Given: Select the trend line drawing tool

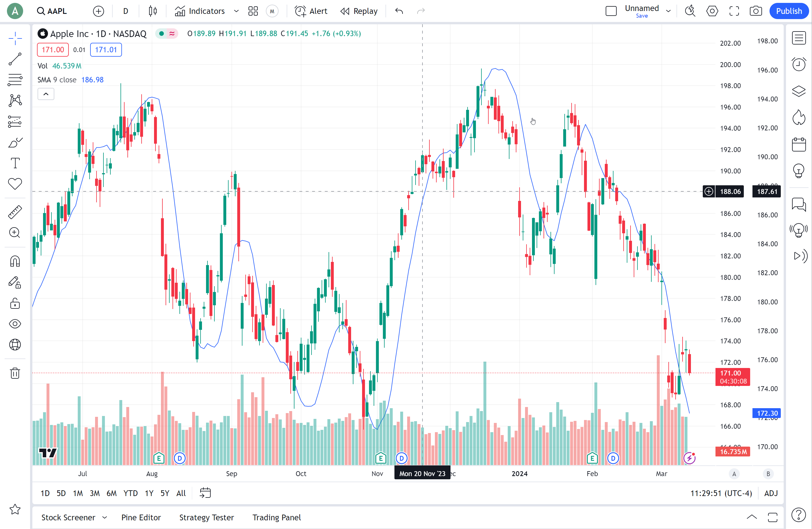Looking at the screenshot, I should (x=15, y=59).
